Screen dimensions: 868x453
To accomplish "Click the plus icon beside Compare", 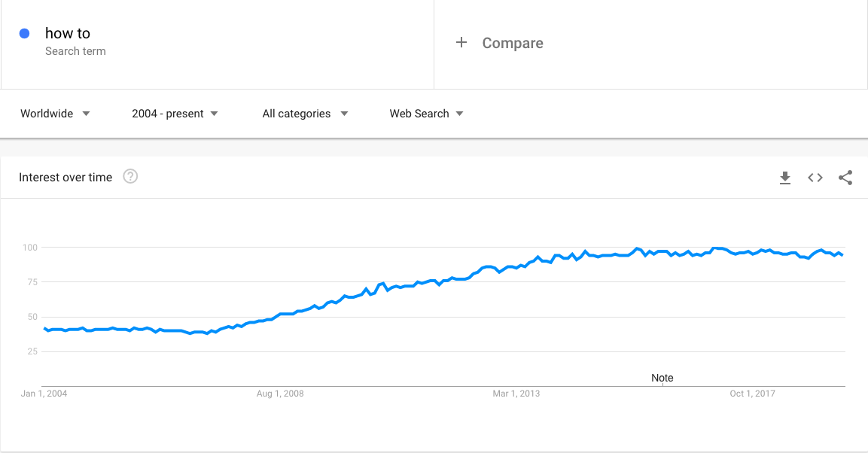I will click(461, 43).
